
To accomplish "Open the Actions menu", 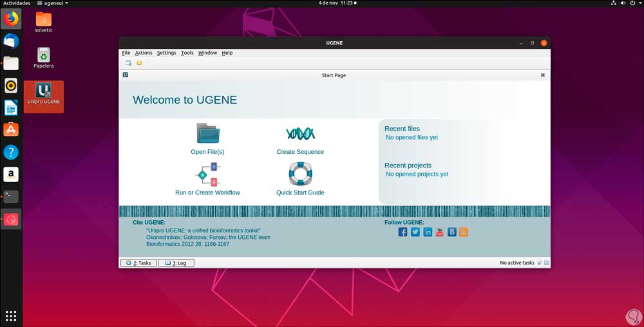I will click(144, 53).
